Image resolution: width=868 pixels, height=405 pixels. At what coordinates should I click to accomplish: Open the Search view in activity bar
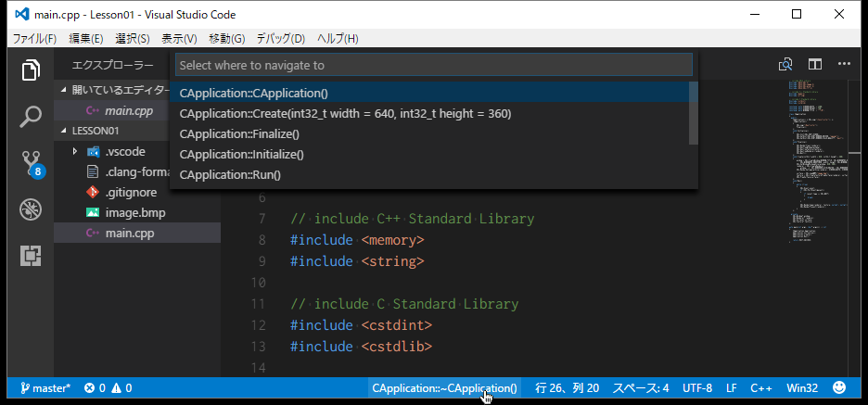coord(31,117)
